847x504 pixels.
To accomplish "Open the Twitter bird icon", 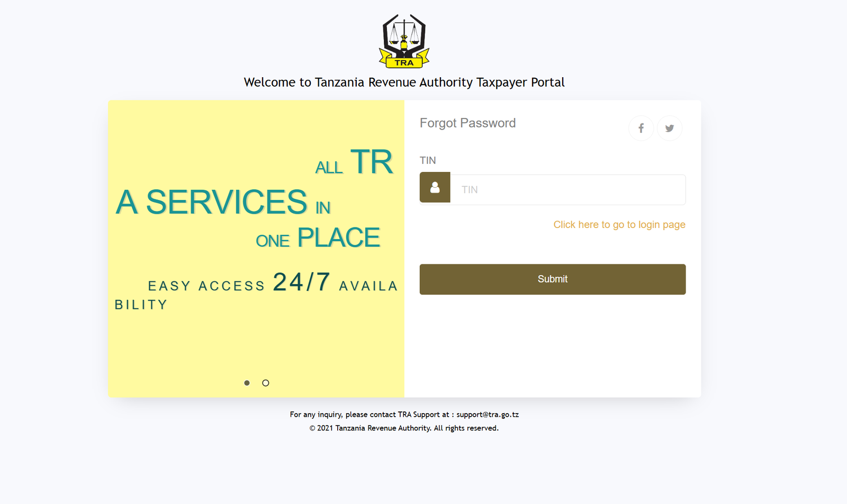I will click(669, 128).
